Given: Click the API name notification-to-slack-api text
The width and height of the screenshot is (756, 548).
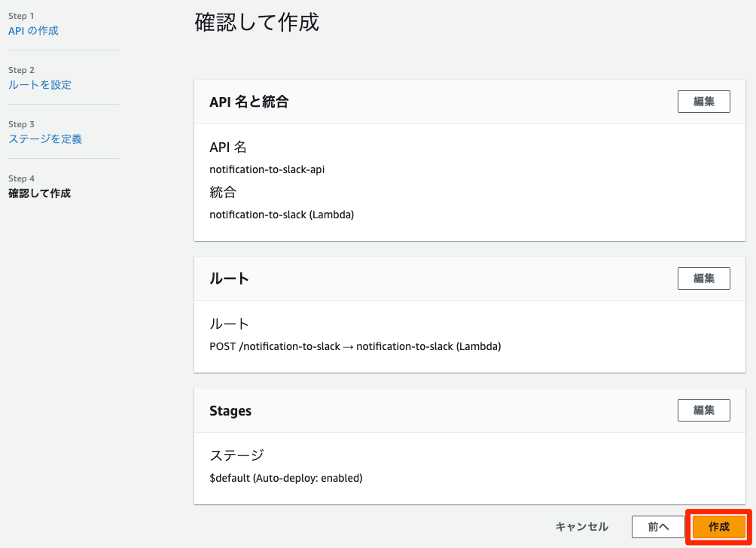Looking at the screenshot, I should pos(267,169).
